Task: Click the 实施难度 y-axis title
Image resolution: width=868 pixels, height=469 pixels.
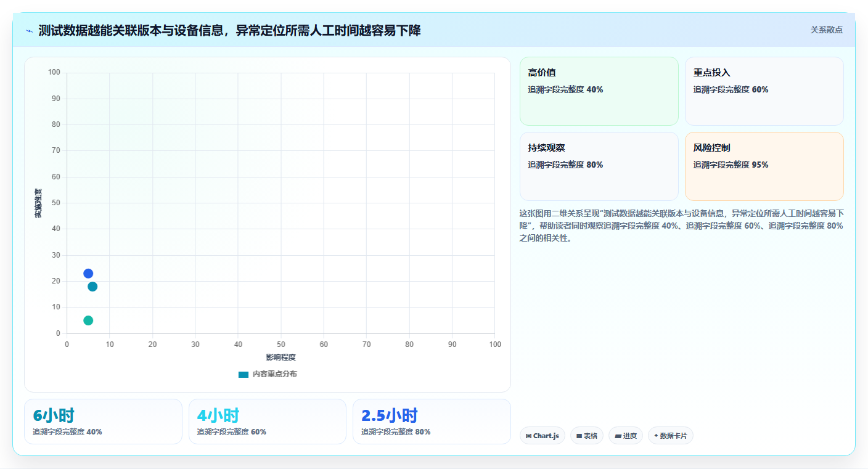Action: [38, 203]
